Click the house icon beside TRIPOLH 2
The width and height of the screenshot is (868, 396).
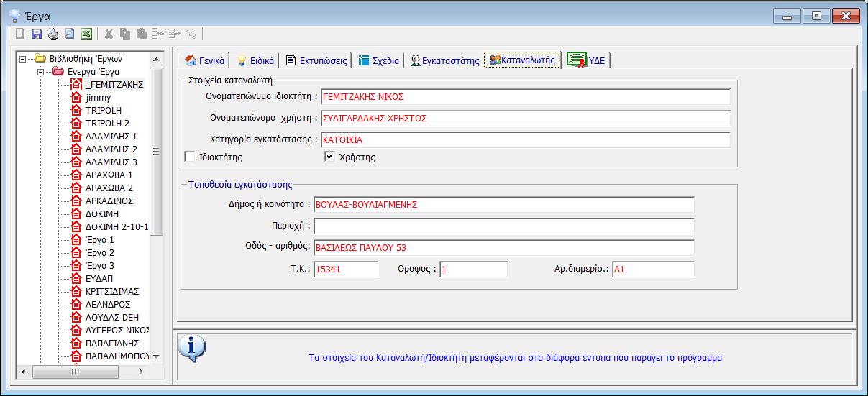(x=76, y=124)
